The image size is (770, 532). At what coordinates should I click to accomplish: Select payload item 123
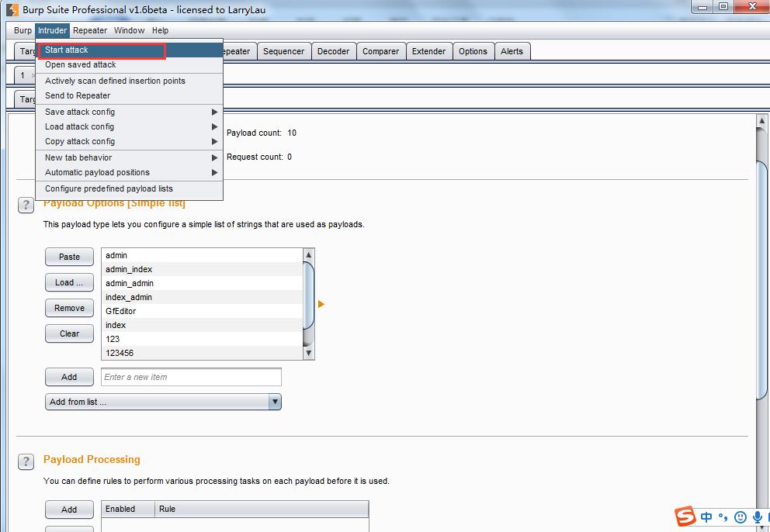coord(203,339)
